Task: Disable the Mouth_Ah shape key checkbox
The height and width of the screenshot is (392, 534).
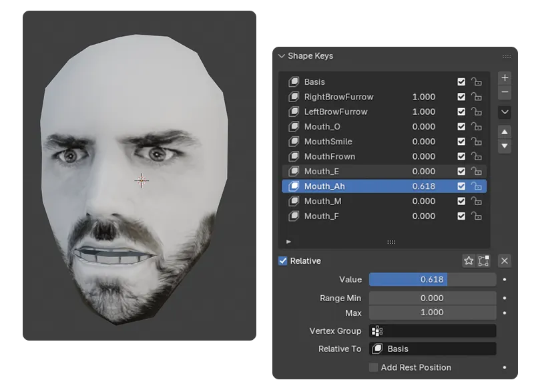Action: coord(461,186)
